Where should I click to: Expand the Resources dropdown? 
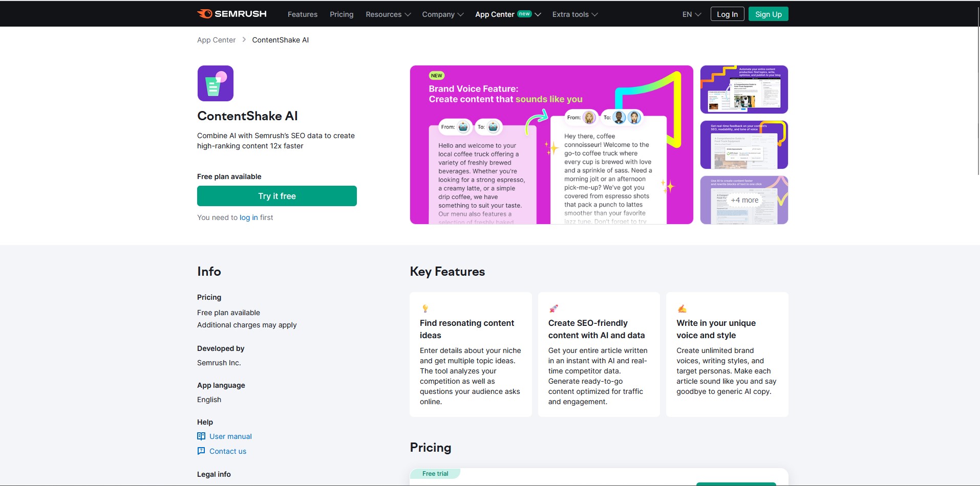388,14
